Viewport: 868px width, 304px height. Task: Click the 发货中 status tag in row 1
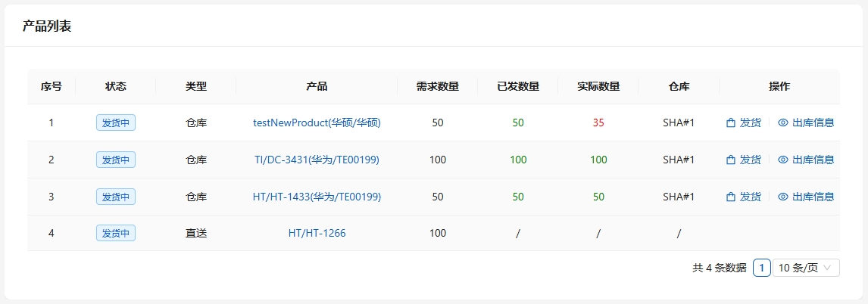point(116,123)
